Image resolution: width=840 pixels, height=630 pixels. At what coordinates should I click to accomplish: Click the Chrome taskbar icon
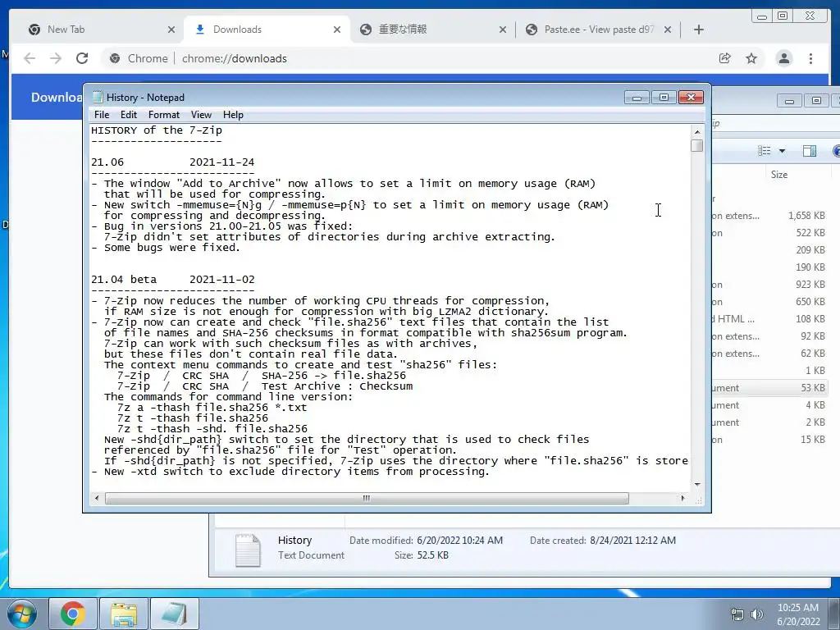click(73, 614)
